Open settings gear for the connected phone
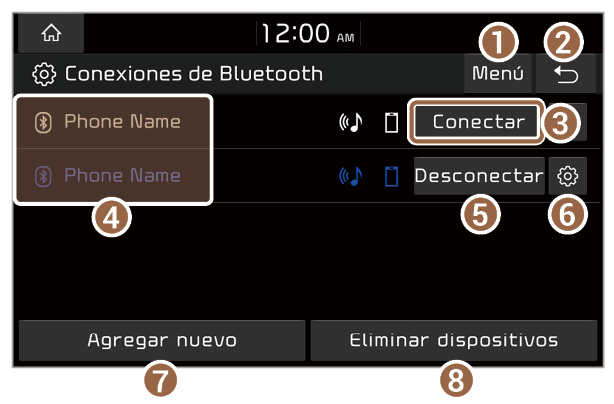 pyautogui.click(x=567, y=176)
